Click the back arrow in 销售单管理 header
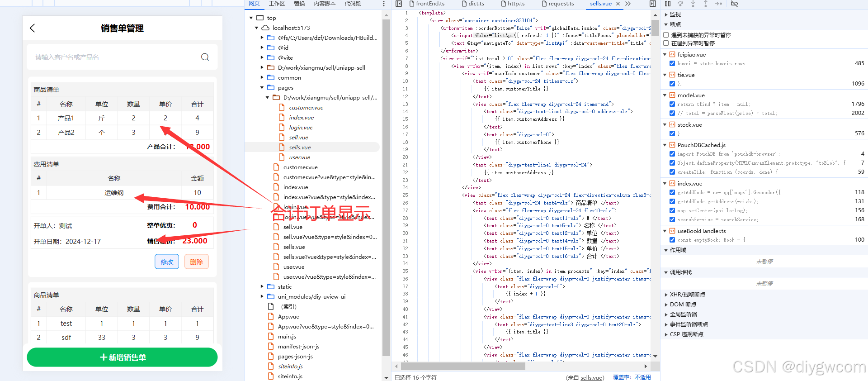 tap(32, 28)
